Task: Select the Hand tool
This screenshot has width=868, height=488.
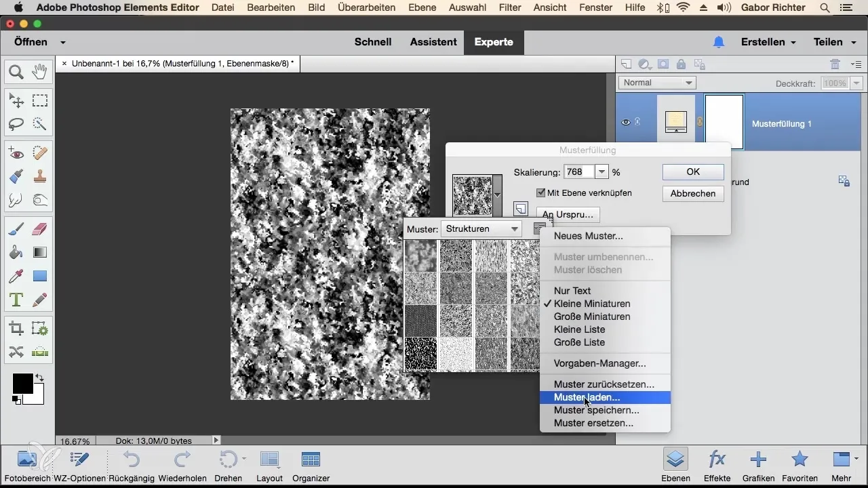Action: pyautogui.click(x=40, y=72)
